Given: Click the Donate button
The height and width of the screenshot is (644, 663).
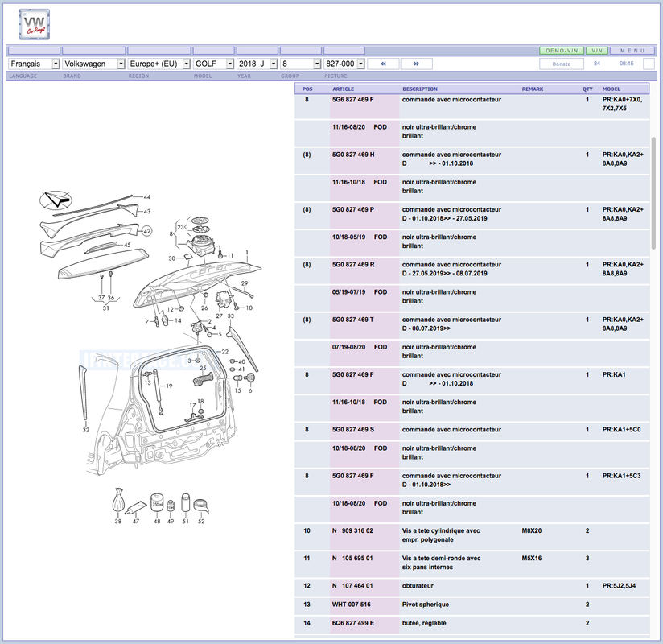Looking at the screenshot, I should 562,64.
